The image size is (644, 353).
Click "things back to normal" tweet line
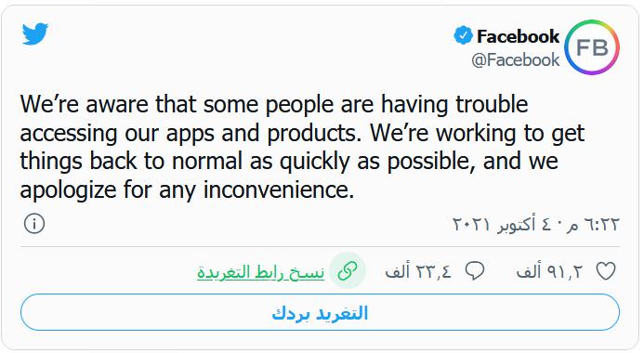289,162
